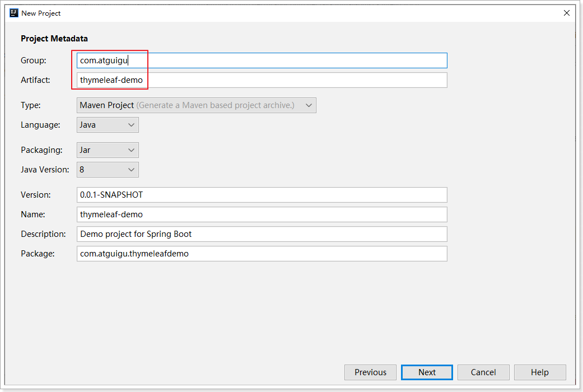This screenshot has height=392, width=583.
Task: Click the Type: label
Action: tap(31, 105)
